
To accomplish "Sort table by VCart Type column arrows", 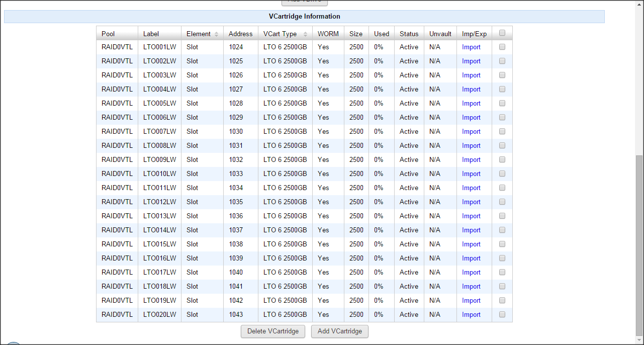I will click(305, 34).
